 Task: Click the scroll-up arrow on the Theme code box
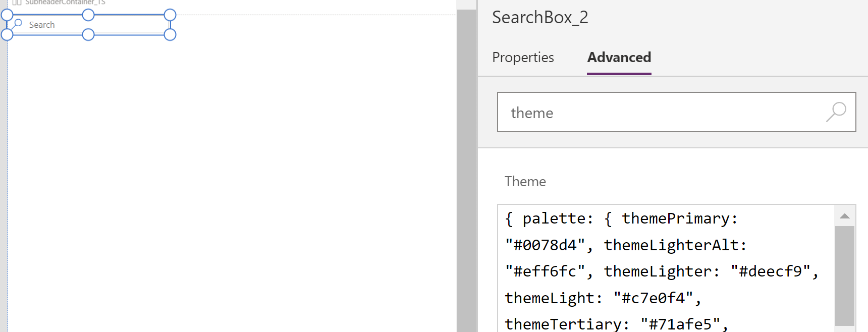click(844, 215)
